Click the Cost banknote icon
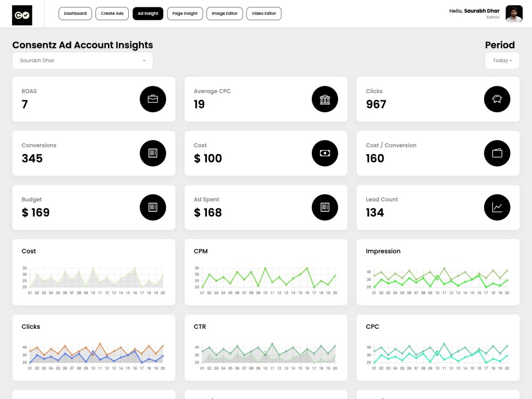Viewport: 532px width, 399px height. click(325, 153)
